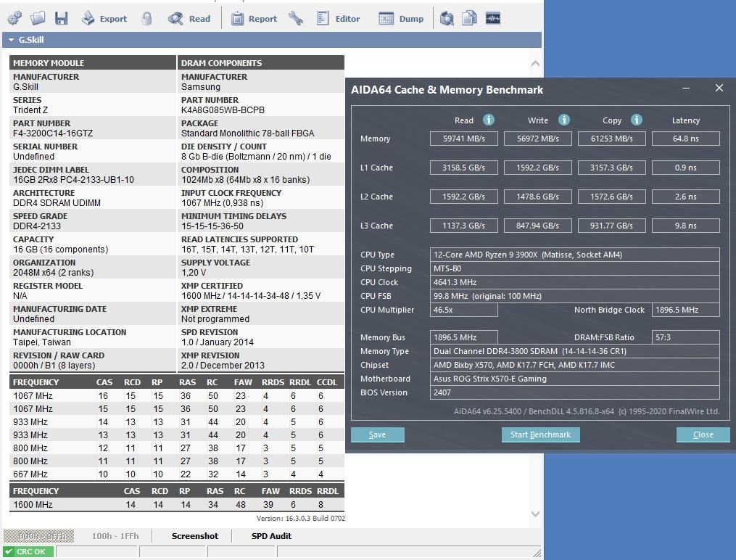
Task: Click the window resize grip in status bar
Action: point(537,553)
